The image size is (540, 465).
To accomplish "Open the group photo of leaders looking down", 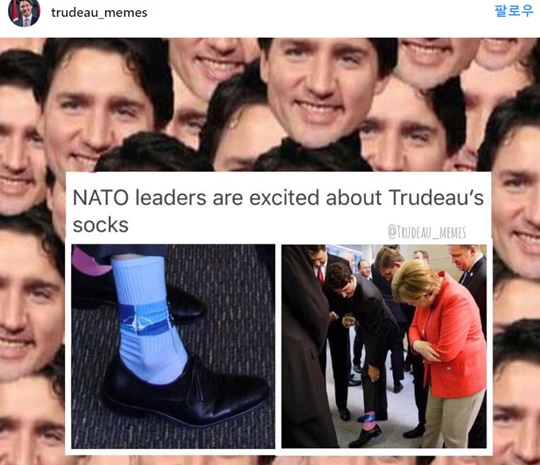I will click(384, 347).
